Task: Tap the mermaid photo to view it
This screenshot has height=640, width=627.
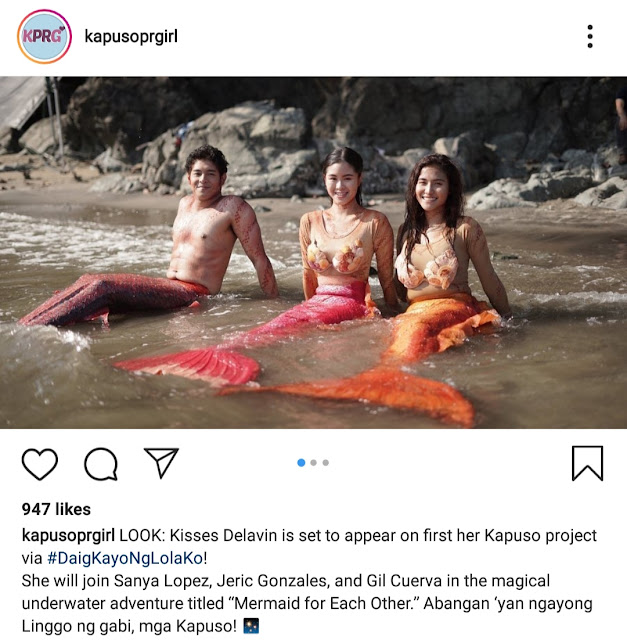Action: point(314,253)
